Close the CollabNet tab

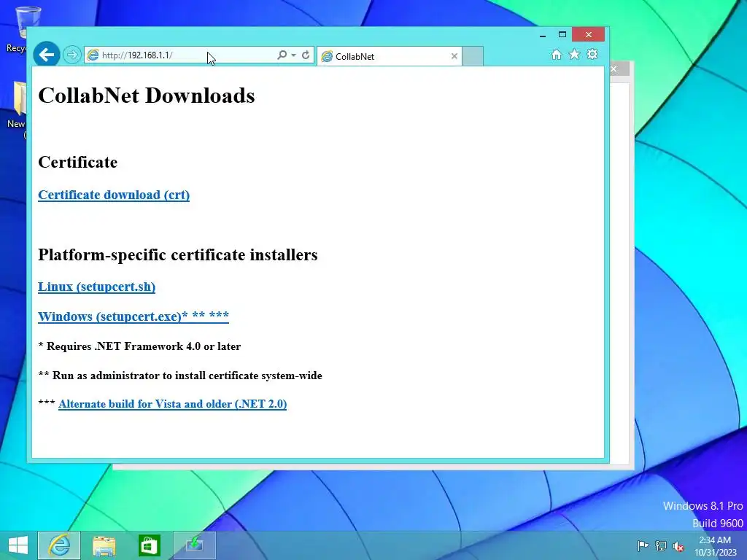pyautogui.click(x=454, y=56)
